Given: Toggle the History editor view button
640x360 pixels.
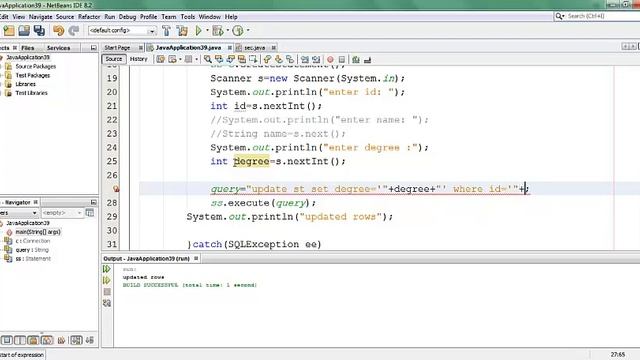Looking at the screenshot, I should click(x=138, y=59).
